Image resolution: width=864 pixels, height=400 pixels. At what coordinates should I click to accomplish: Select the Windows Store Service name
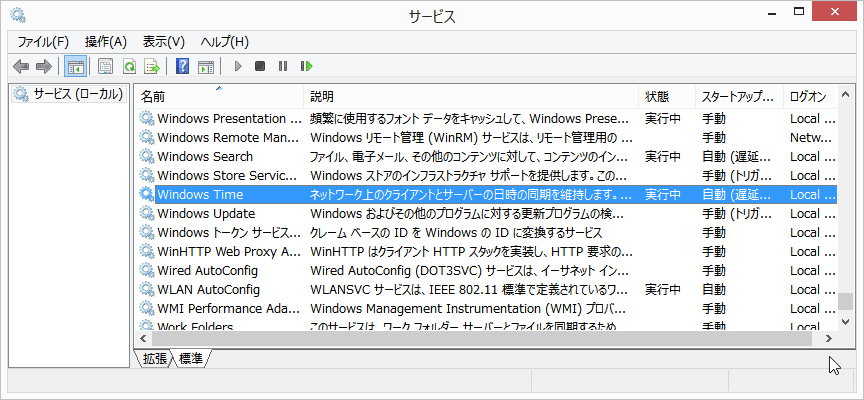(227, 175)
